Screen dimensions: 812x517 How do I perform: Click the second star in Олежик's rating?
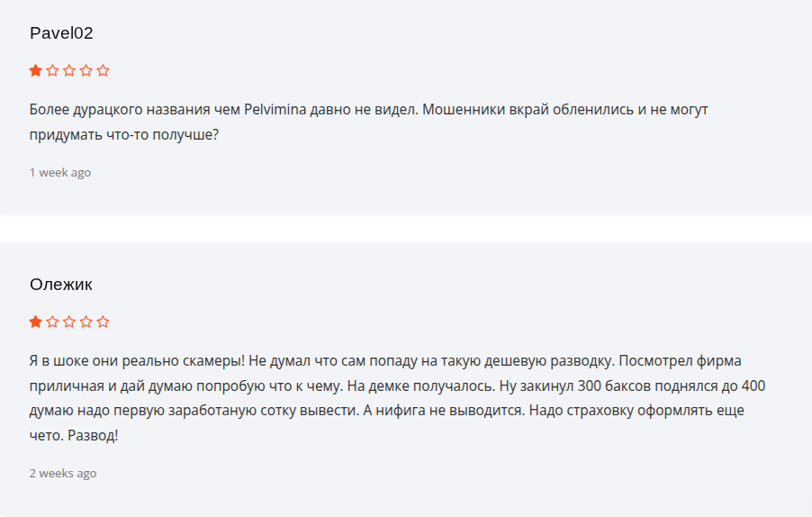click(x=53, y=322)
